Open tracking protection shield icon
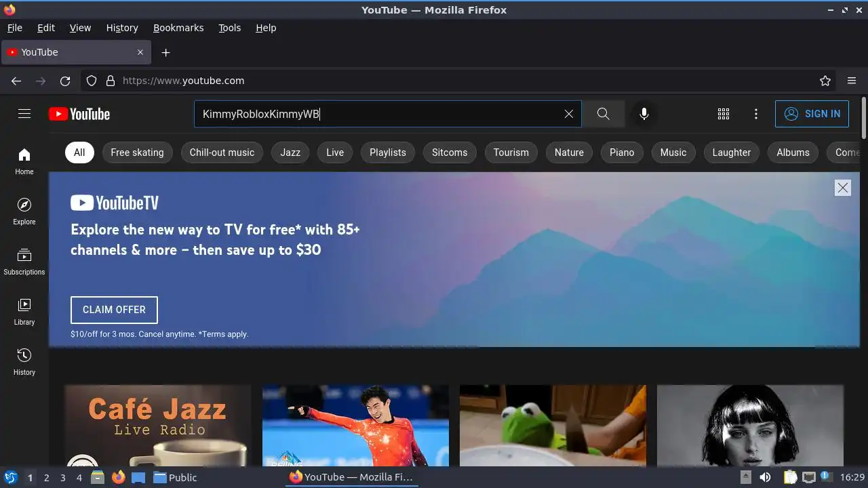868x488 pixels. coord(92,81)
